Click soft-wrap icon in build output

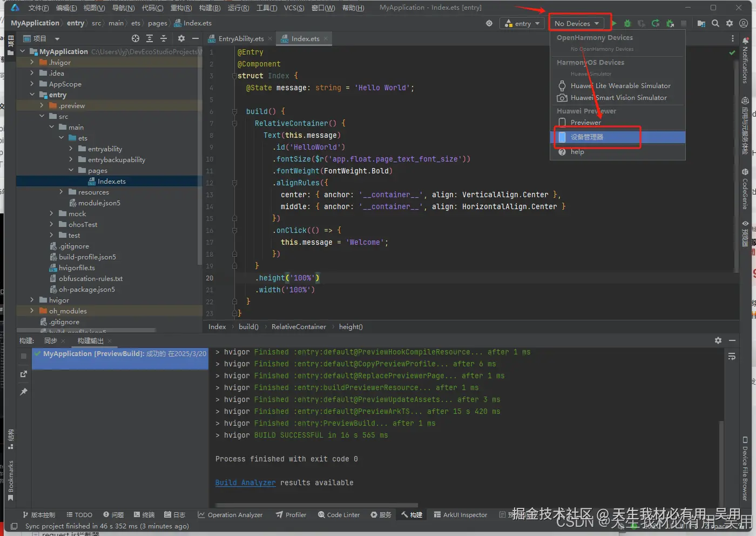(x=732, y=357)
